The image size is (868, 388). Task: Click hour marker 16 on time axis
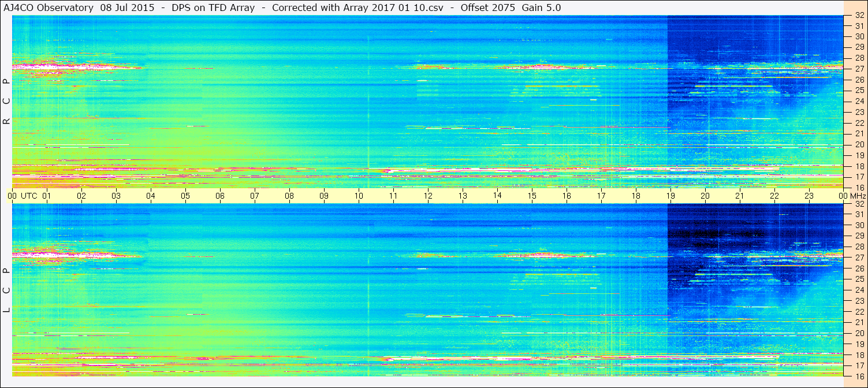[x=567, y=196]
